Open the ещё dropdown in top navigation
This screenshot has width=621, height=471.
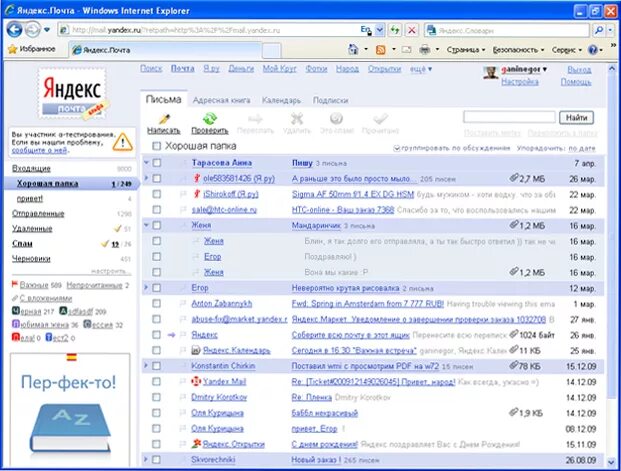pyautogui.click(x=421, y=69)
